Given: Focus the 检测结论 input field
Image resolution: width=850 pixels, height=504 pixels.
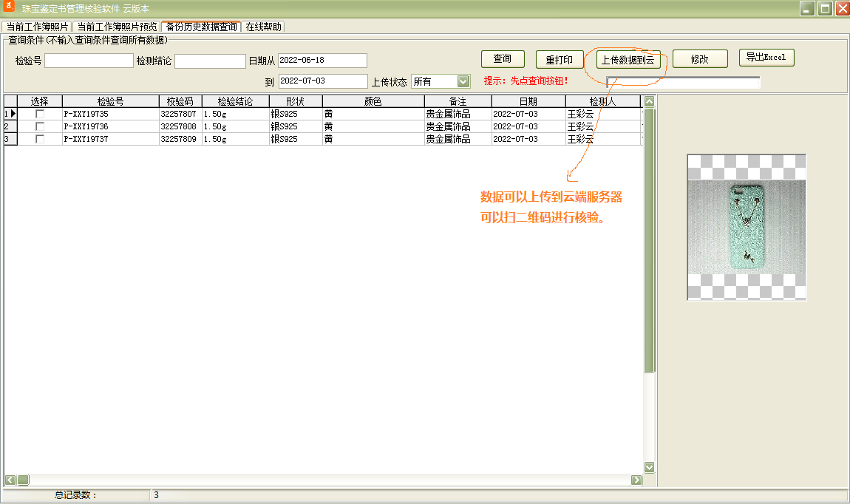Looking at the screenshot, I should (211, 61).
